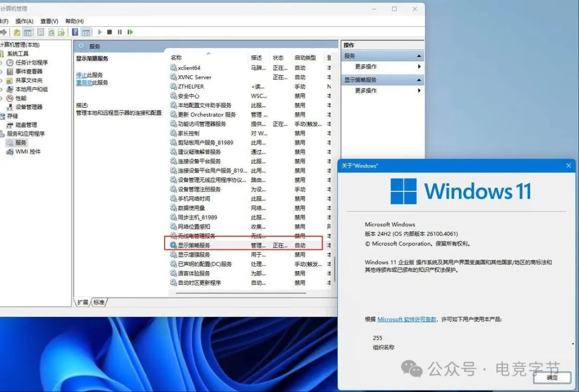This screenshot has height=392, width=579.
Task: Click the services list horizontal scrollbar
Action: (241, 293)
